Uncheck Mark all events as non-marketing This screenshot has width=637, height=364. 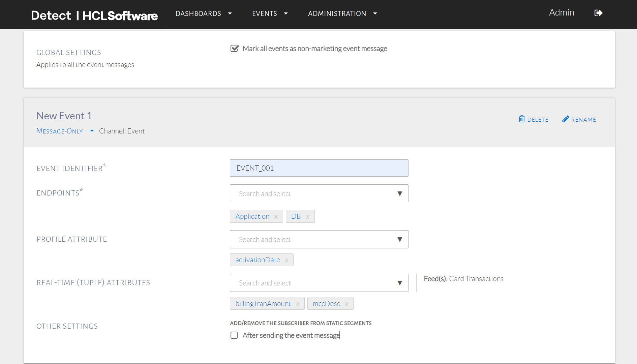click(234, 49)
